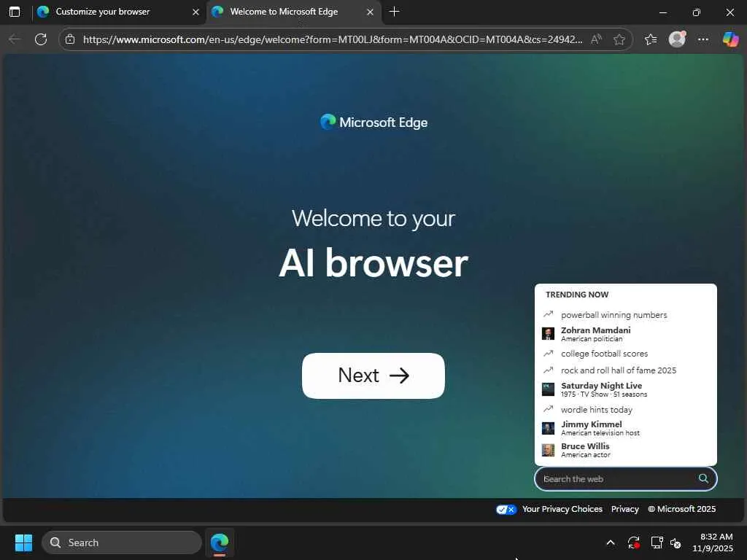Open the sync update tray icon

[634, 542]
